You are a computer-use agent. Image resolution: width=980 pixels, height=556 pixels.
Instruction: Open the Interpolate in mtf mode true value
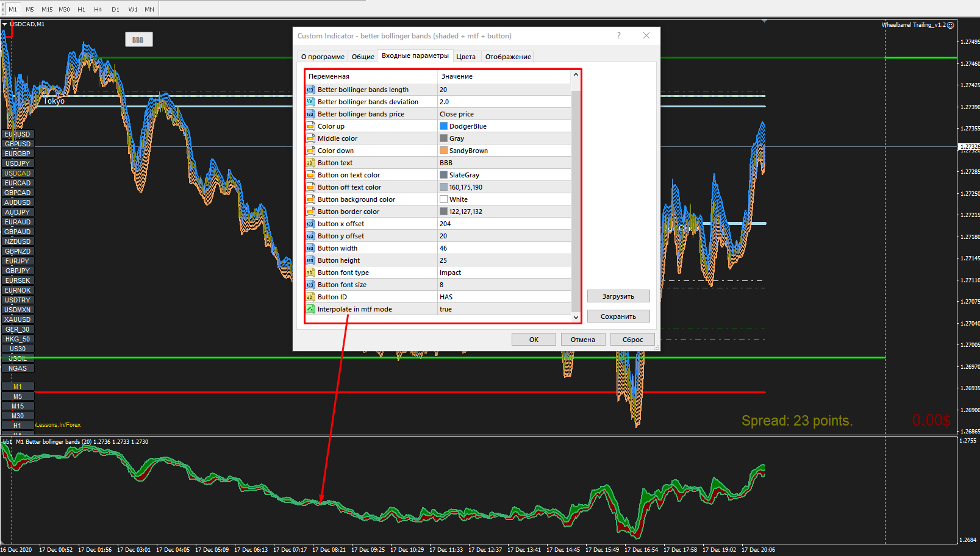(504, 309)
